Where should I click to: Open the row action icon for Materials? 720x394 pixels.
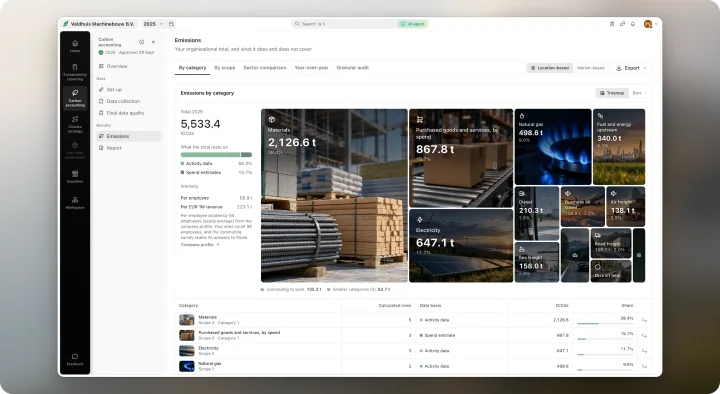click(x=644, y=320)
